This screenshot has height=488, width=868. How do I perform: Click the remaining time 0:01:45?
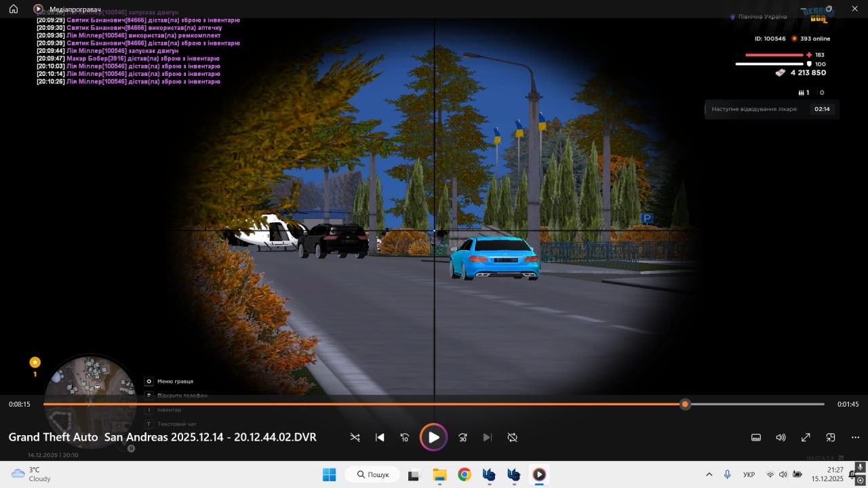(848, 404)
